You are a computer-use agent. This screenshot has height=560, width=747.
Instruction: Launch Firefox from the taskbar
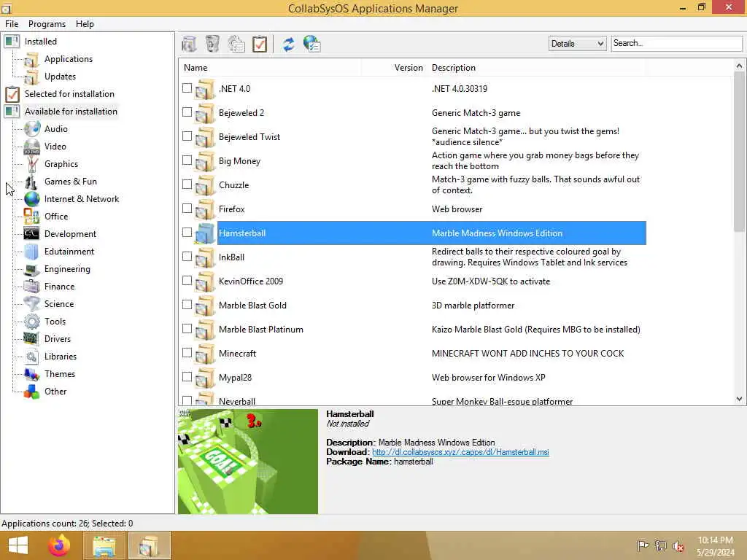59,545
